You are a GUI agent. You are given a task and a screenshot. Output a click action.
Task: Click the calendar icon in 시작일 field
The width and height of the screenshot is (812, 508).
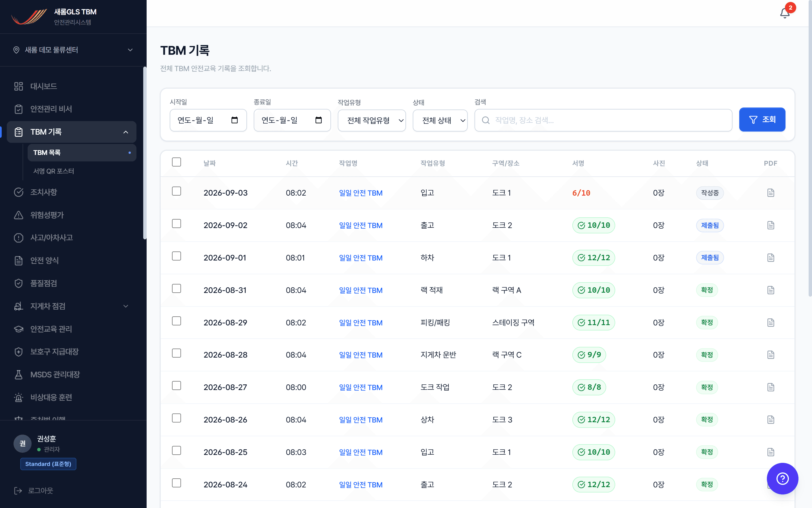(x=235, y=120)
